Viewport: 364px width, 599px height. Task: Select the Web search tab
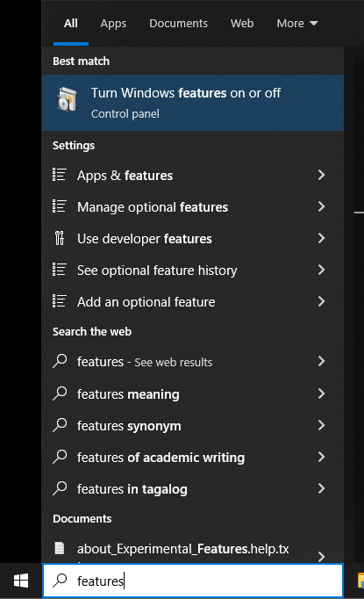242,24
